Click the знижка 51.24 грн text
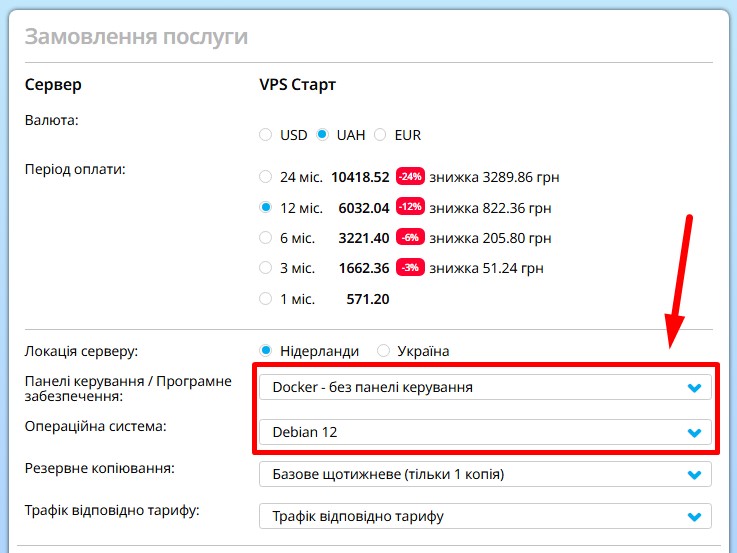The image size is (737, 553). [486, 268]
